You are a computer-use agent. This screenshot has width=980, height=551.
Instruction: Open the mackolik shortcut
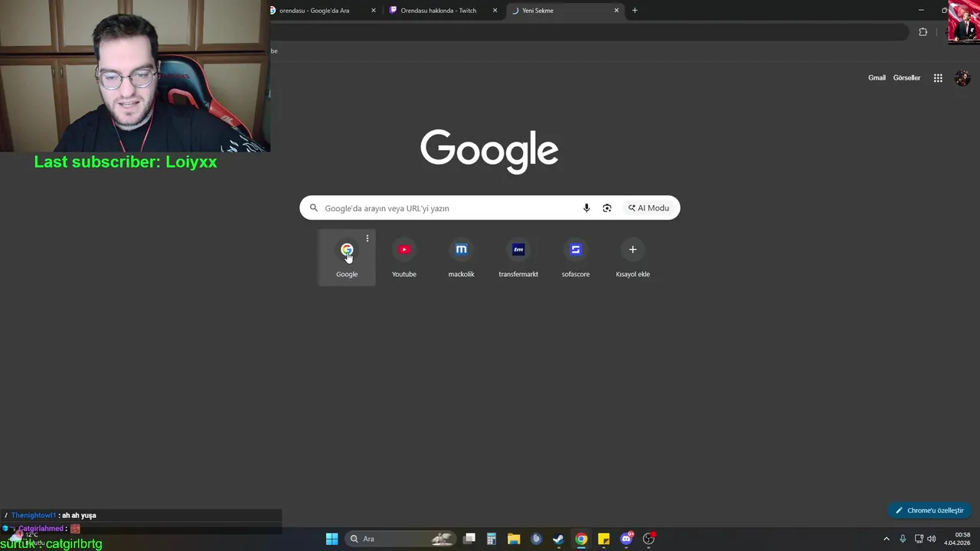pyautogui.click(x=461, y=258)
